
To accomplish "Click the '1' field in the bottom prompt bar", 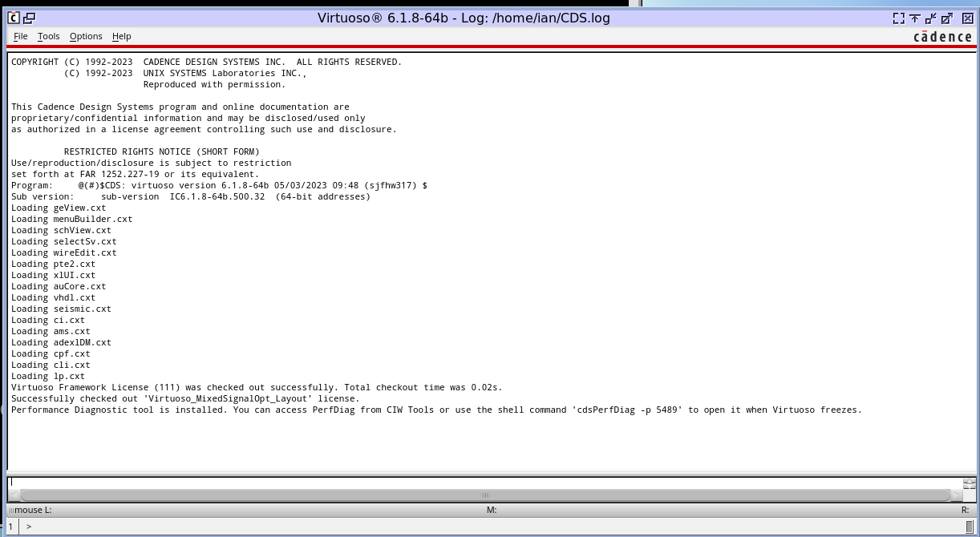I will [13, 527].
